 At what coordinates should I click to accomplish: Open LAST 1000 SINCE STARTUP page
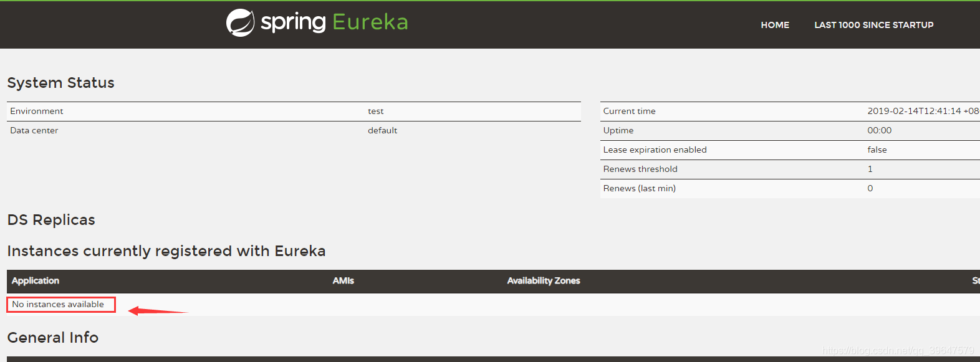point(873,25)
